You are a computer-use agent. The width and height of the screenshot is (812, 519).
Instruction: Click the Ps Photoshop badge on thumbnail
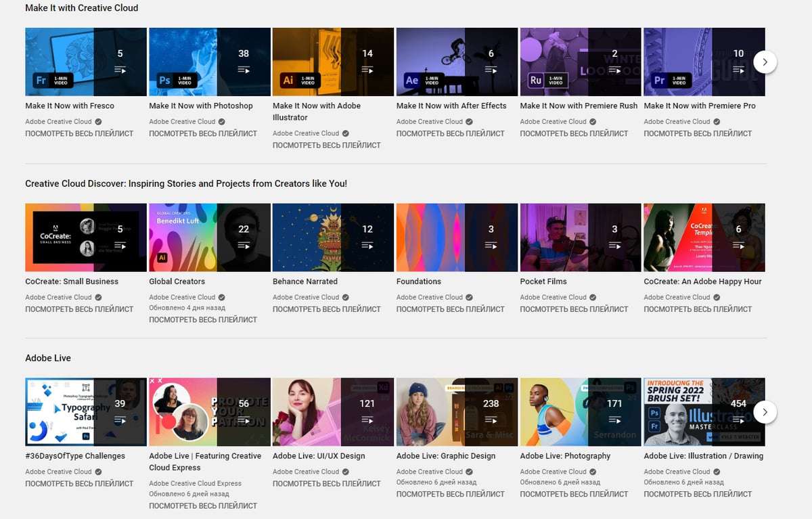[x=164, y=80]
